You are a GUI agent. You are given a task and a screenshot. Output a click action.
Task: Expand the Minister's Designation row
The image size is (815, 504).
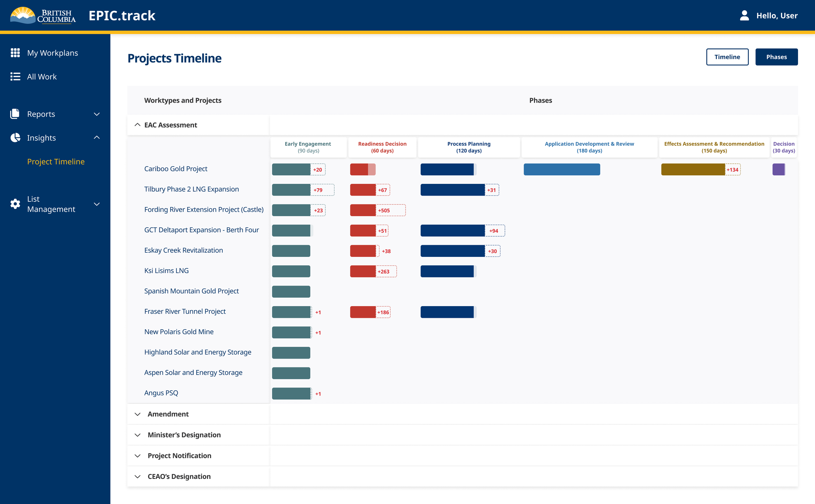[137, 435]
